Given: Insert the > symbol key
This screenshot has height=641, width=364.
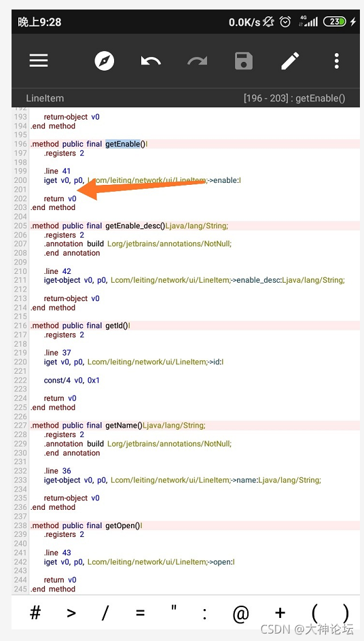Looking at the screenshot, I should (x=71, y=613).
